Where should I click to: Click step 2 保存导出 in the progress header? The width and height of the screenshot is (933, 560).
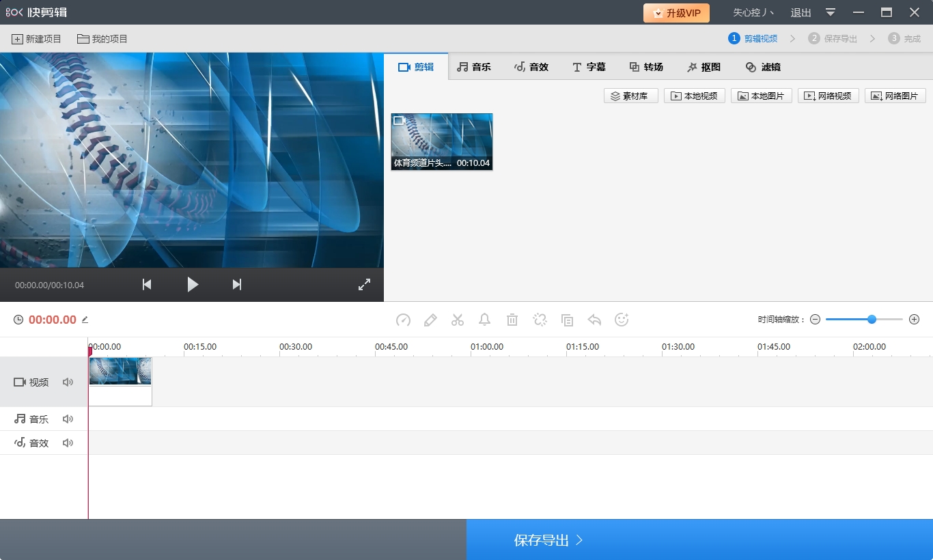point(833,38)
